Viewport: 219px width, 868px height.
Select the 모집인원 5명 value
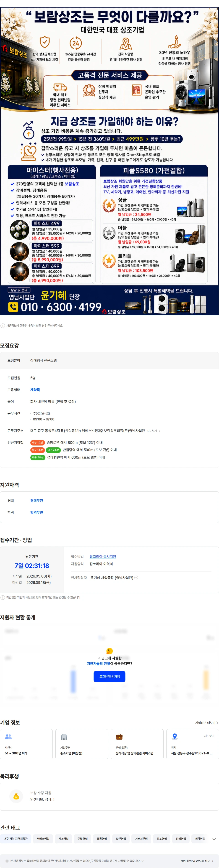coord(33,378)
